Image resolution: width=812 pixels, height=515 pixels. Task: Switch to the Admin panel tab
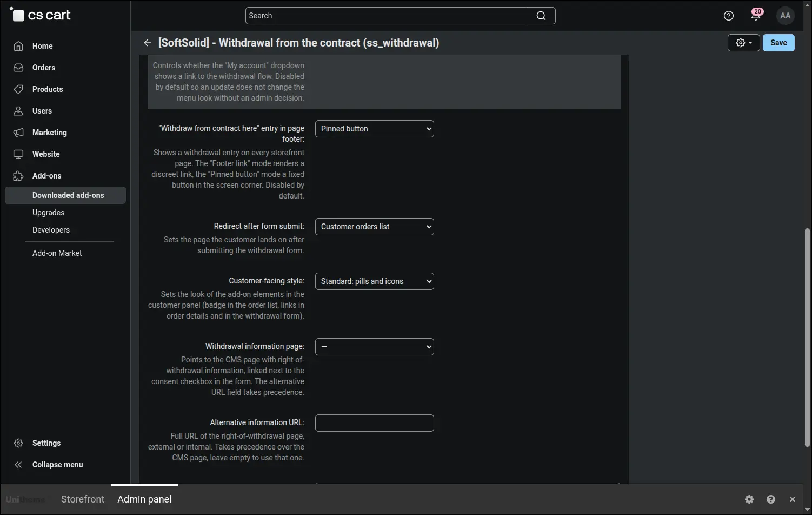click(x=144, y=499)
